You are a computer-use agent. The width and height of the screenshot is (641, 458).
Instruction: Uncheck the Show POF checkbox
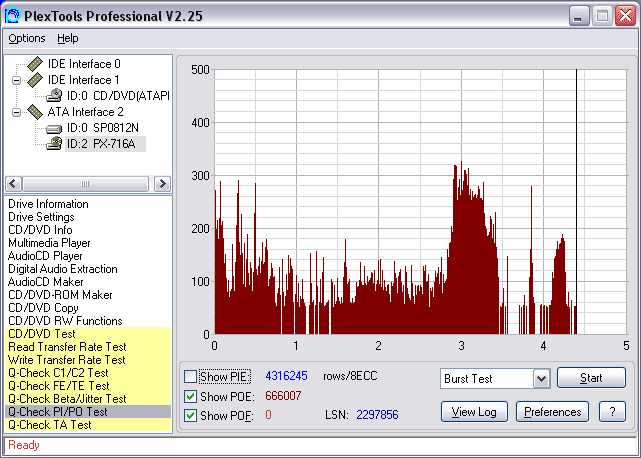pyautogui.click(x=191, y=415)
